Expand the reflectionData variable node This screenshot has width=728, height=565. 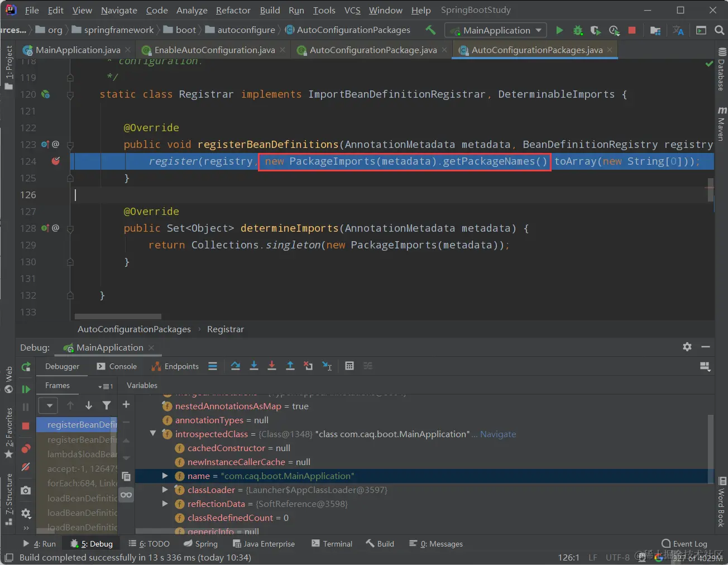(165, 504)
